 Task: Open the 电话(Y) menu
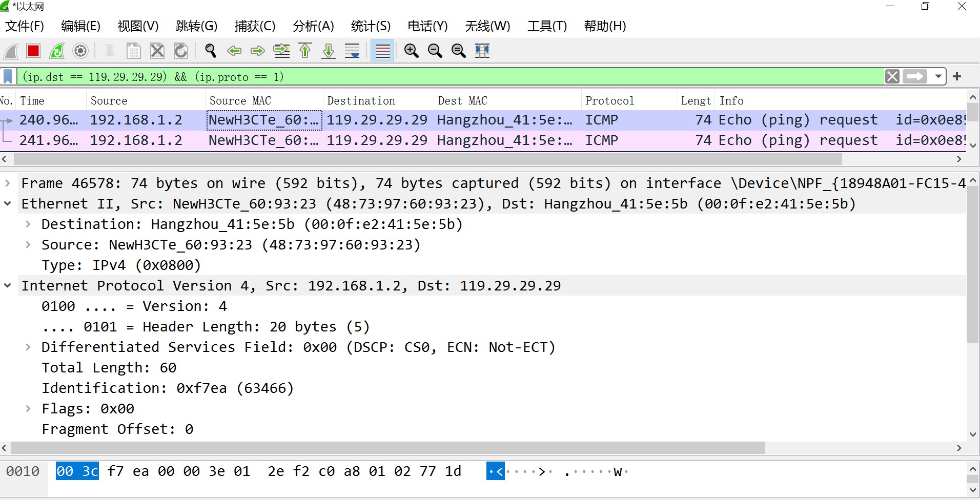pos(427,26)
